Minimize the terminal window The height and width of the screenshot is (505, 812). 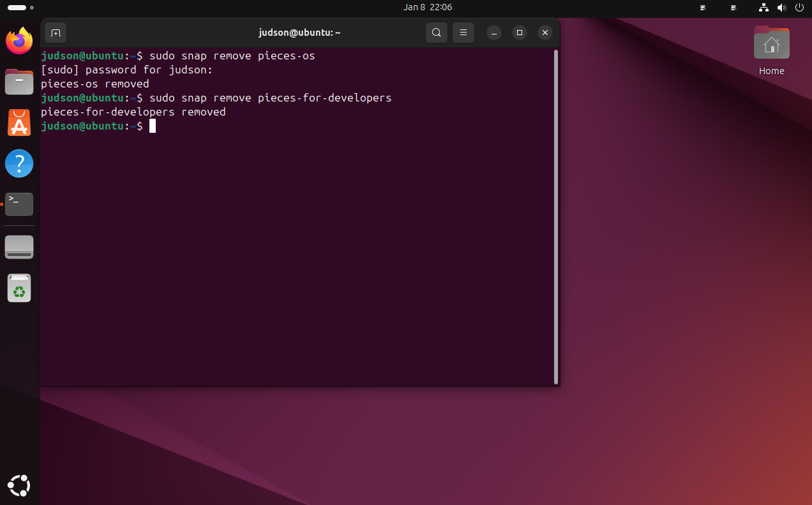(x=494, y=33)
